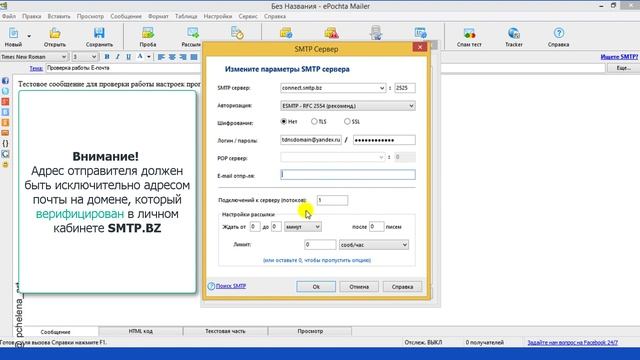
Task: Switch to the Текстовая часть tab
Action: point(225,331)
